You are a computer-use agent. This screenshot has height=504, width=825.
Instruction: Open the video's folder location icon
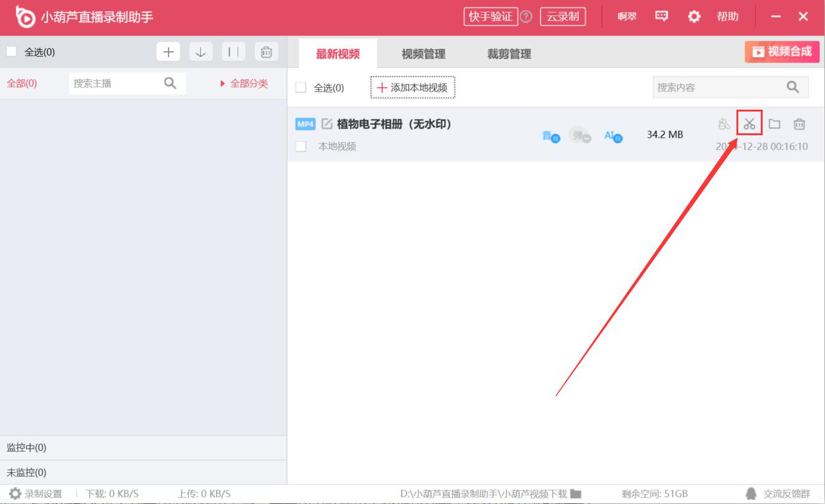tap(774, 124)
